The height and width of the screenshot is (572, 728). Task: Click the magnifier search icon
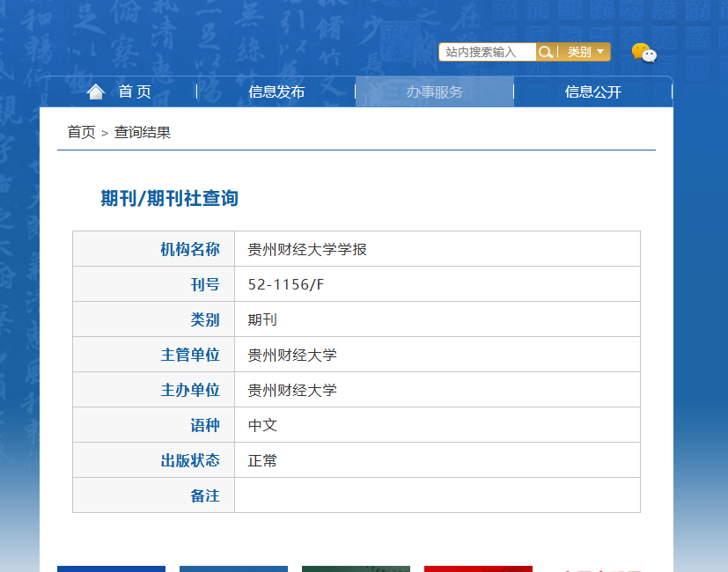(546, 52)
